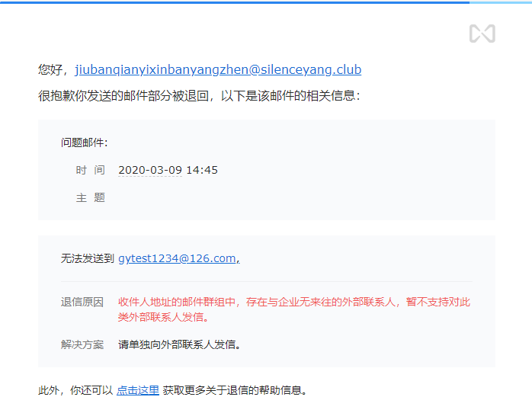
Task: Open the gytest1234@126.com recipient link
Action: (x=177, y=258)
